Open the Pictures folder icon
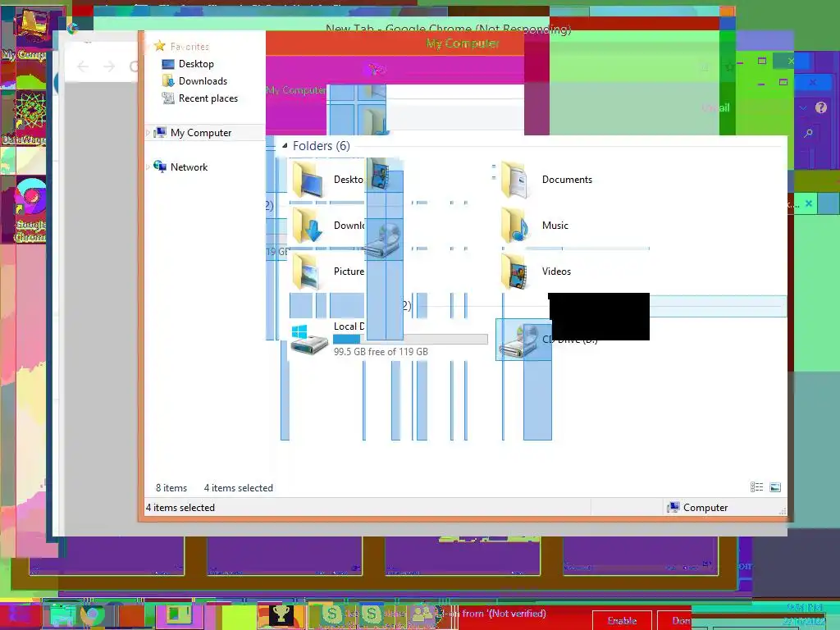 [308, 272]
